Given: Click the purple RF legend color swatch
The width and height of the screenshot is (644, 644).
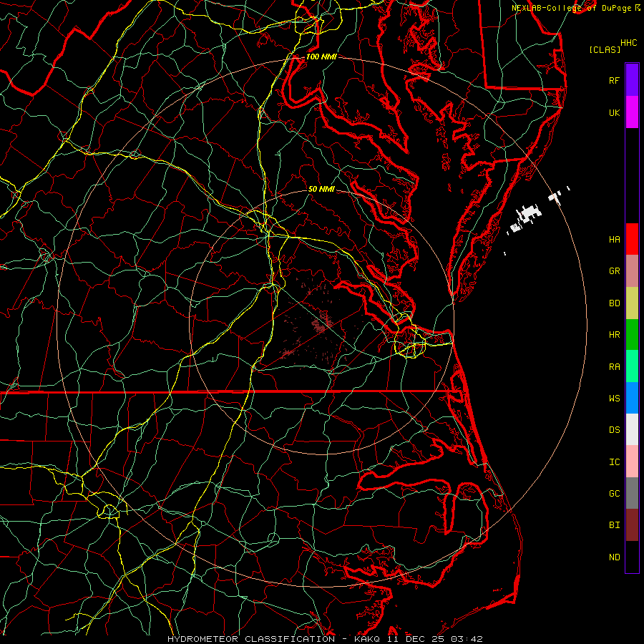Looking at the screenshot, I should 632,80.
